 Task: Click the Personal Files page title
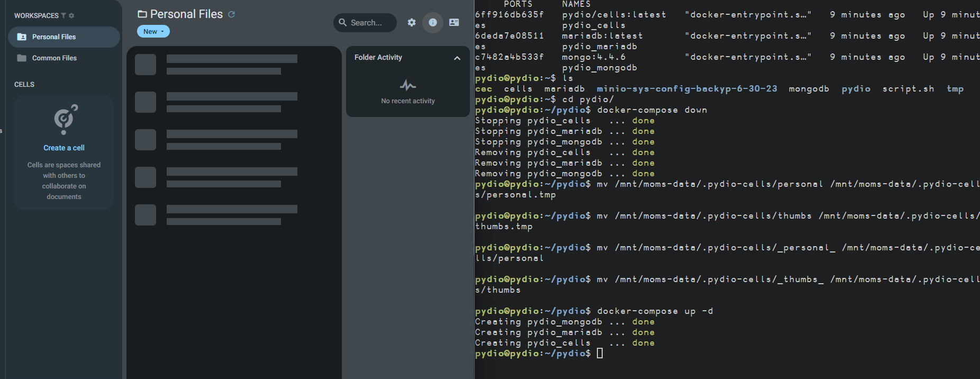pos(186,14)
